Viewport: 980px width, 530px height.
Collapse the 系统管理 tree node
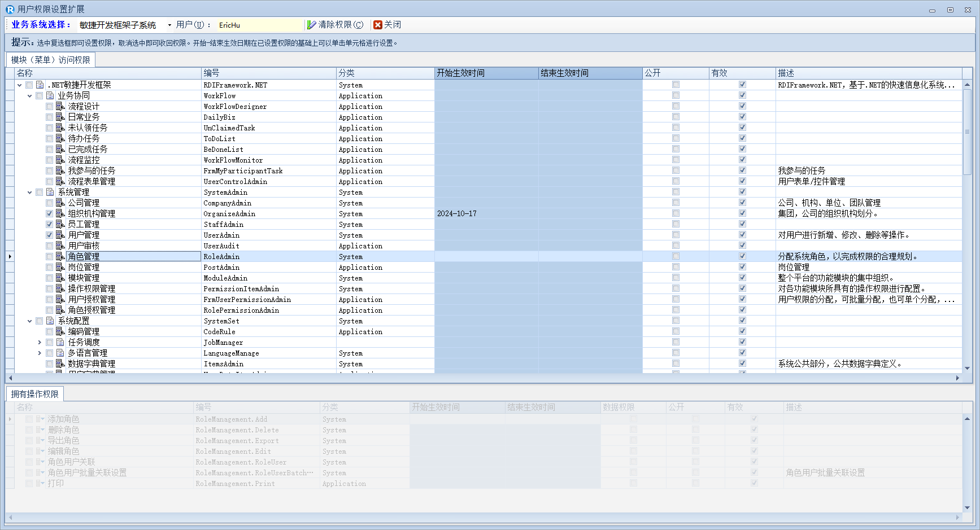[x=30, y=192]
